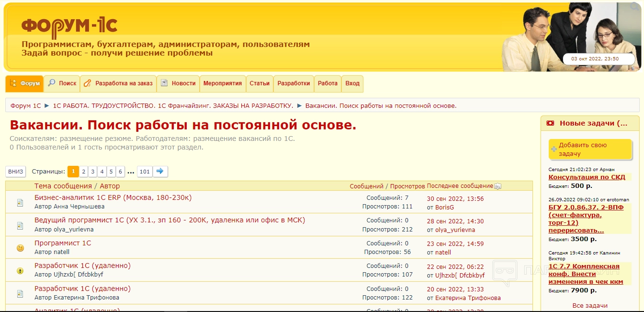Open the Вход login tab
644x312 pixels.
(x=352, y=83)
